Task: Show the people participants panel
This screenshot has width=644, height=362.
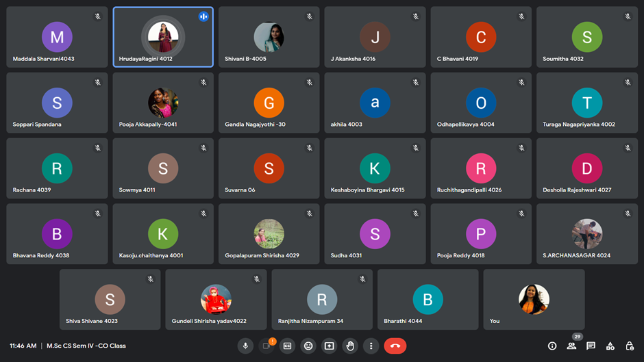Action: [x=571, y=346]
